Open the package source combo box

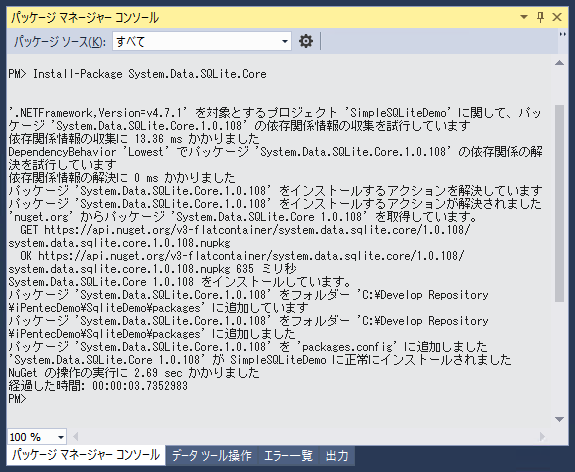[202, 41]
